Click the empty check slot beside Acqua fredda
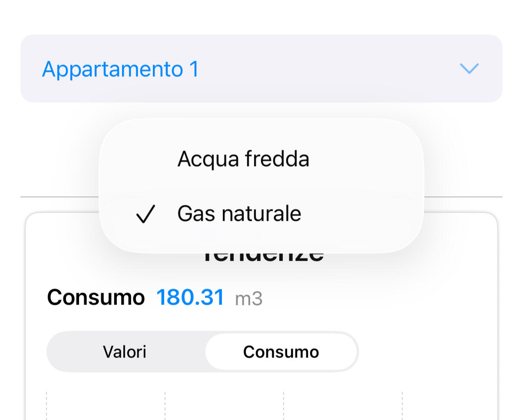Image resolution: width=523 pixels, height=420 pixels. (145, 159)
